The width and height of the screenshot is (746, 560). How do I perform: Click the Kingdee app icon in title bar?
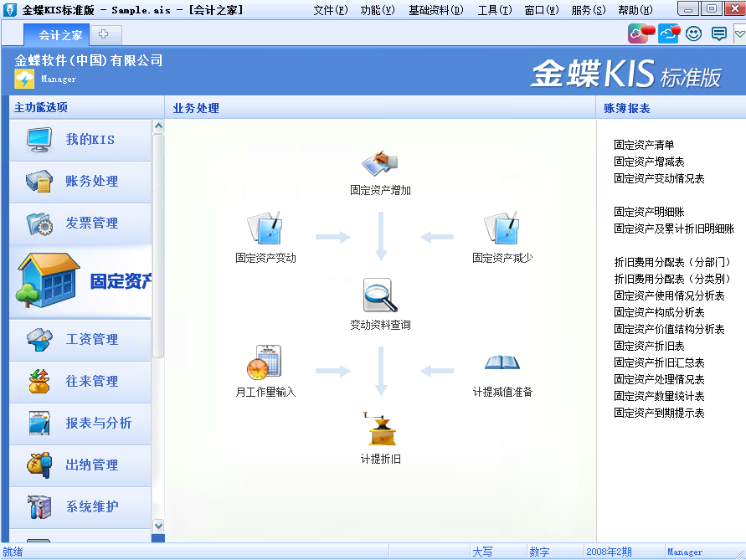10,9
